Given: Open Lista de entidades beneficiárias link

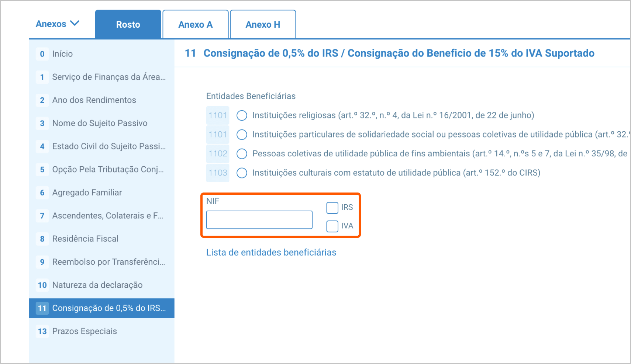Looking at the screenshot, I should pos(271,253).
